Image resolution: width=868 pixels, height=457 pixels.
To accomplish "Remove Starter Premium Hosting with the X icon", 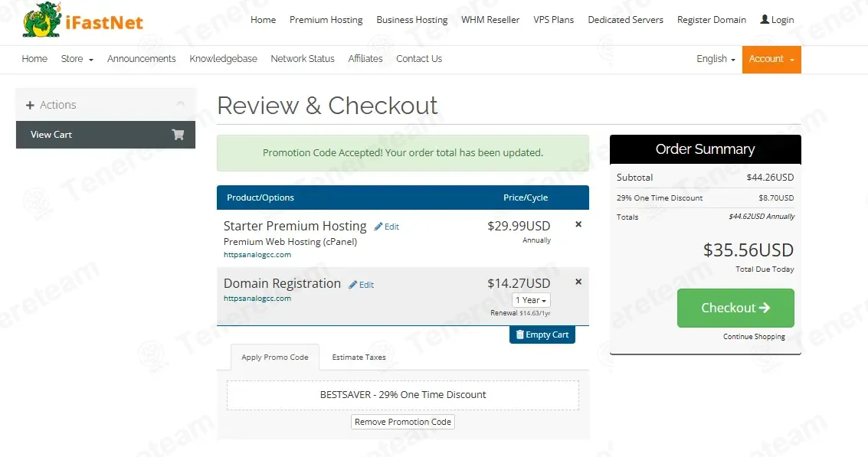I will (578, 224).
